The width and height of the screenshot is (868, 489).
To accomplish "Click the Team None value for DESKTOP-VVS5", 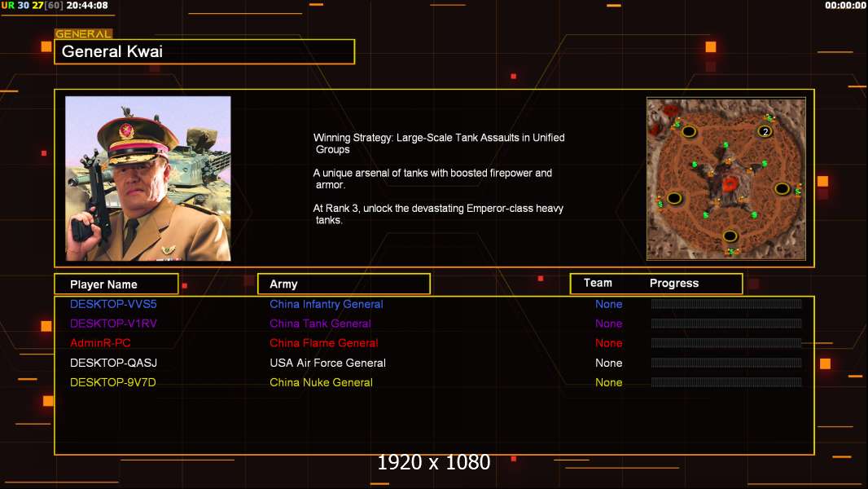I will click(x=608, y=304).
